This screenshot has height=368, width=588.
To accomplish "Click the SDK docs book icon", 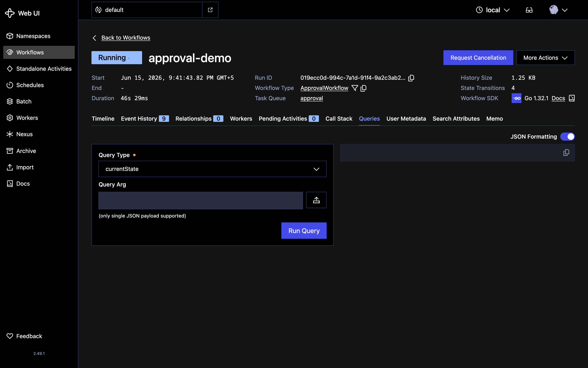I will (x=572, y=98).
